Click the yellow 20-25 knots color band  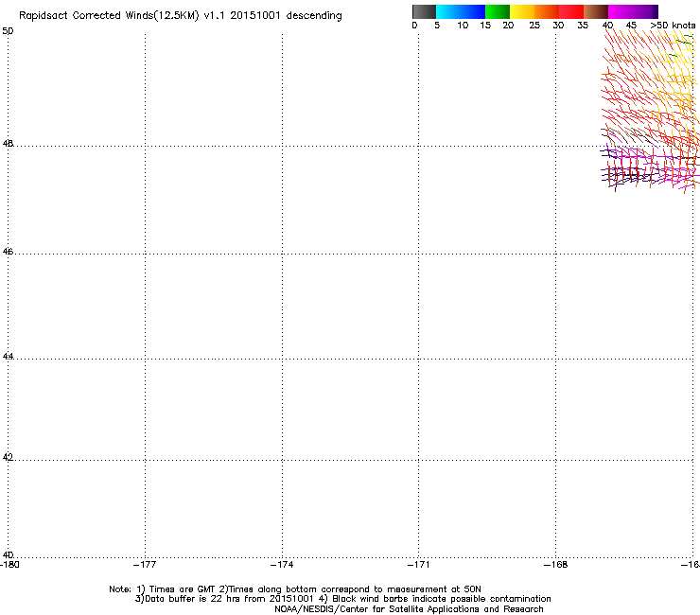pos(522,11)
